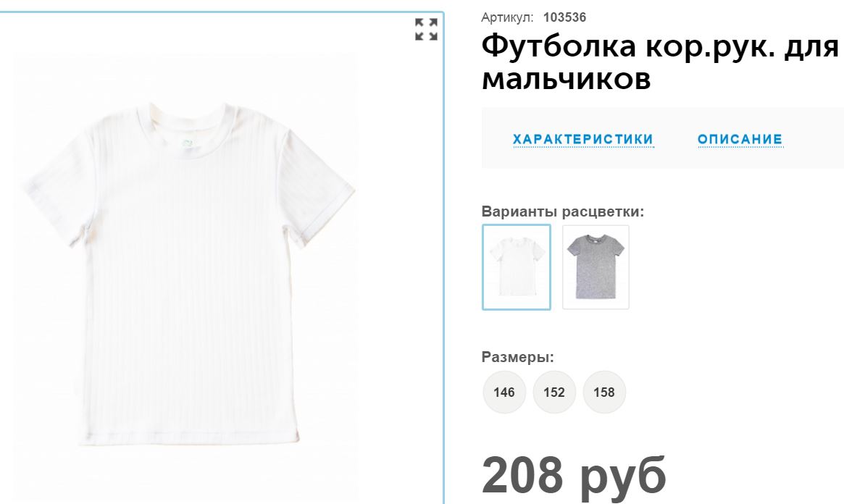Click the product title Футболка кор.рук. для мальчиков
This screenshot has height=504, width=844.
coord(661,62)
